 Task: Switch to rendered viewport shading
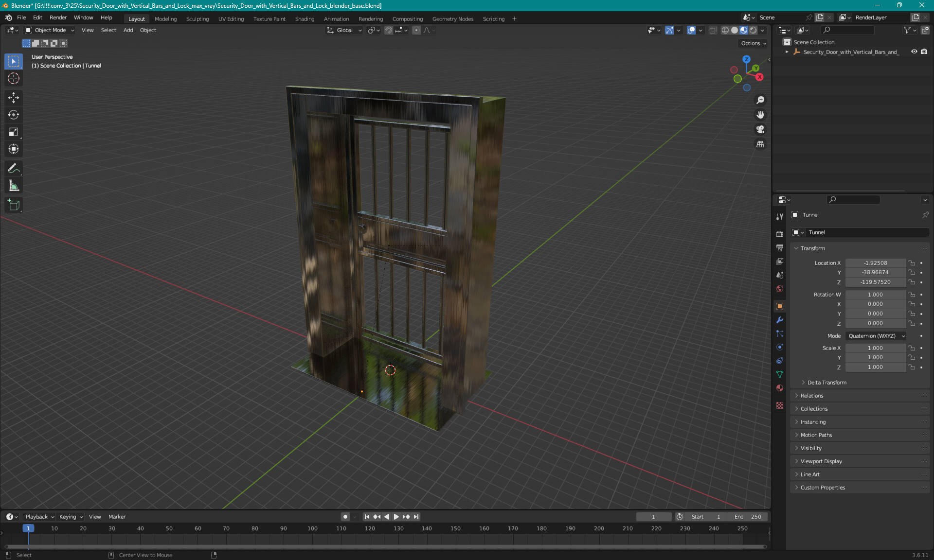[753, 30]
